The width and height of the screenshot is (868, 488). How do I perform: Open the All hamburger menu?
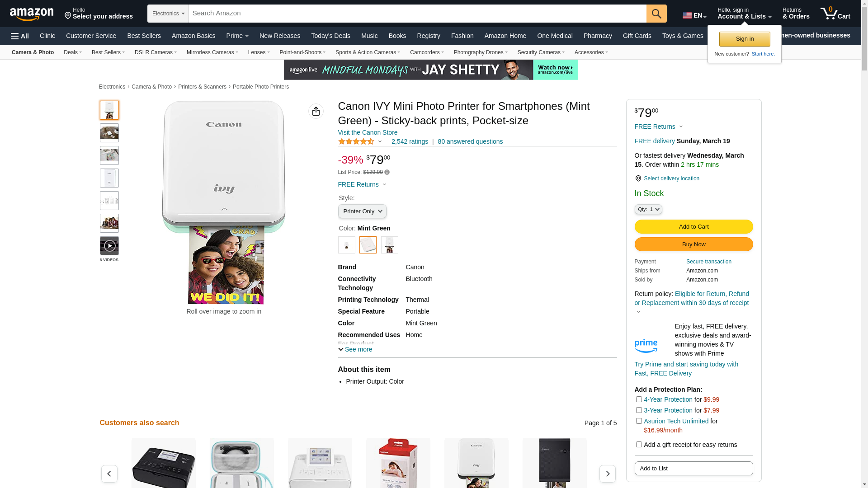coord(20,36)
